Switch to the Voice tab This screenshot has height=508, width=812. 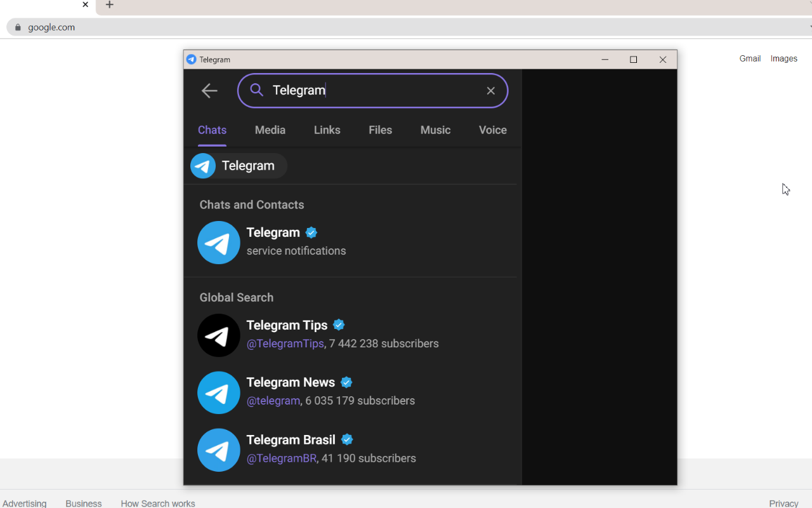coord(492,130)
